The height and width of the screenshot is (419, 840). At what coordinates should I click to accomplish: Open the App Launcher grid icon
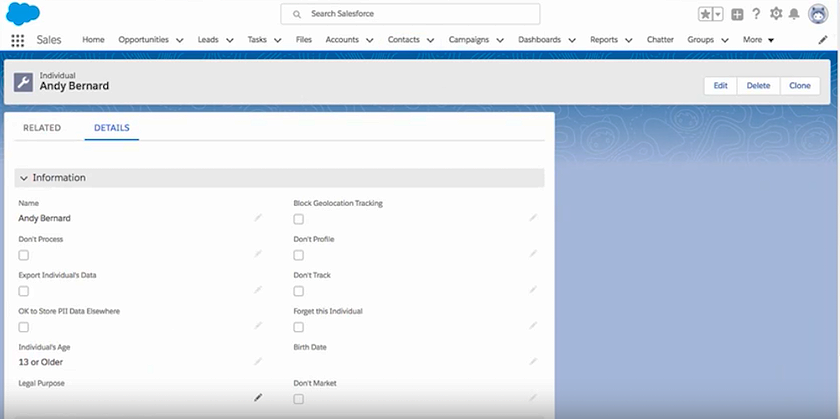point(17,40)
